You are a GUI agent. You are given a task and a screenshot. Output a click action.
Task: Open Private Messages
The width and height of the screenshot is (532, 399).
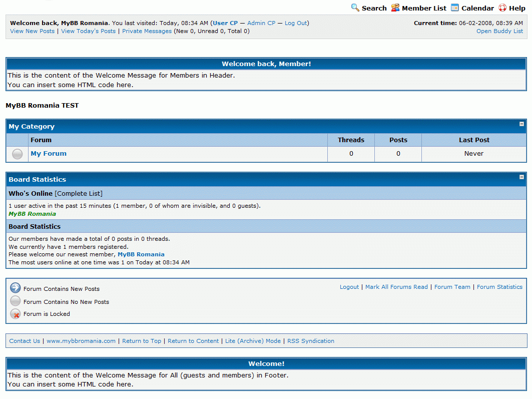[147, 31]
